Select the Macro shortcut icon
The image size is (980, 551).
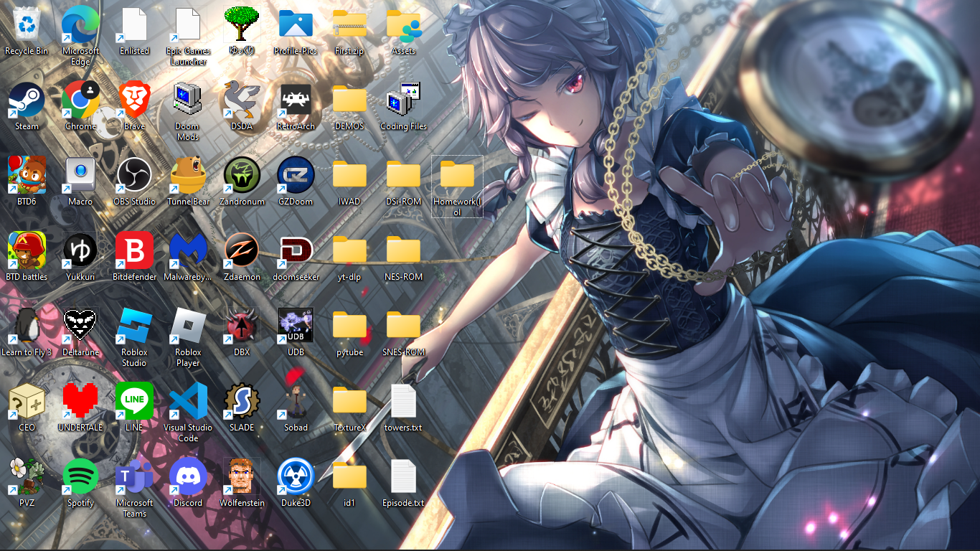click(x=80, y=176)
